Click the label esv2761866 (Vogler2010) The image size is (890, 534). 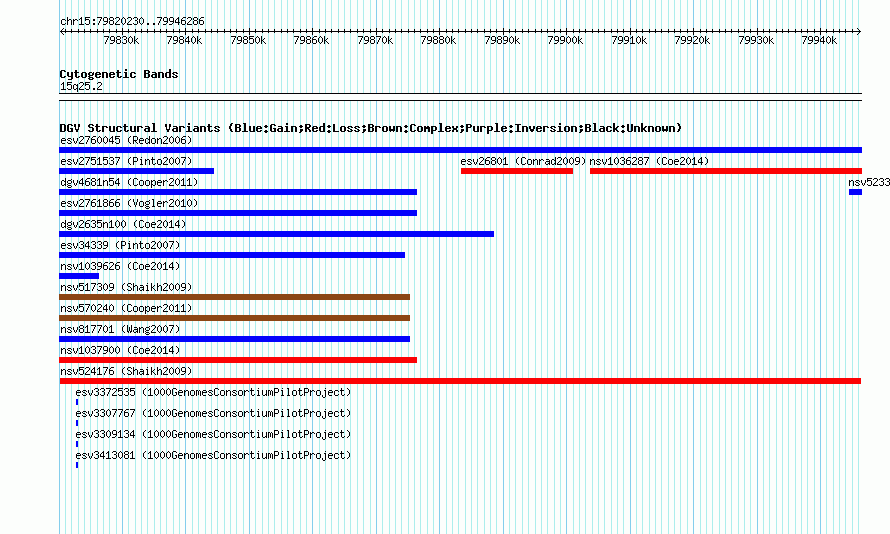pos(129,203)
